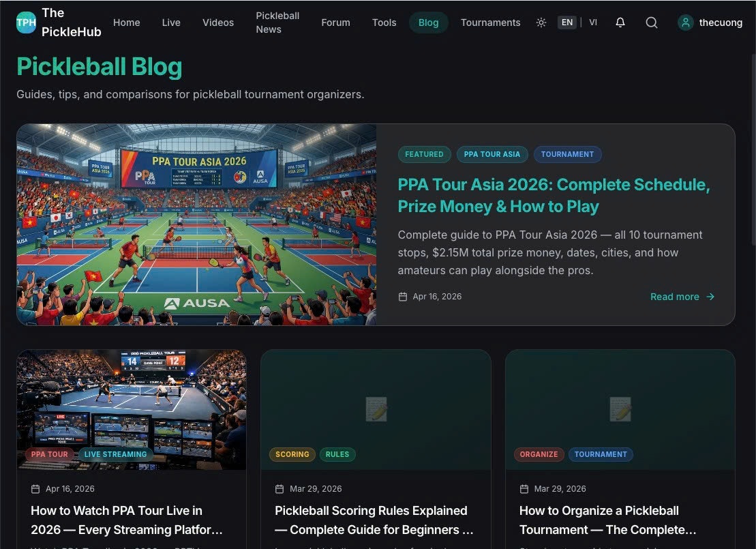Click the PPA Tour live streaming thumbnail
The width and height of the screenshot is (756, 549).
[x=132, y=410]
